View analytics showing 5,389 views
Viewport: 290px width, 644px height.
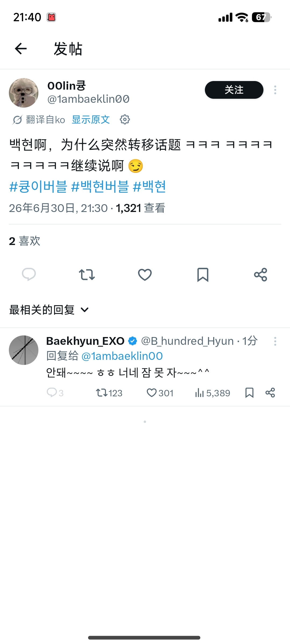click(x=212, y=393)
